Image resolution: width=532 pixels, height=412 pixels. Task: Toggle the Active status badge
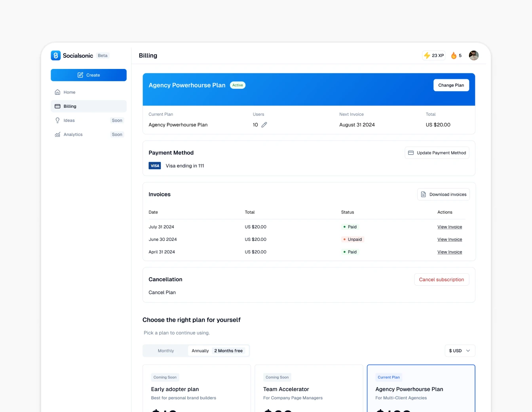point(237,85)
